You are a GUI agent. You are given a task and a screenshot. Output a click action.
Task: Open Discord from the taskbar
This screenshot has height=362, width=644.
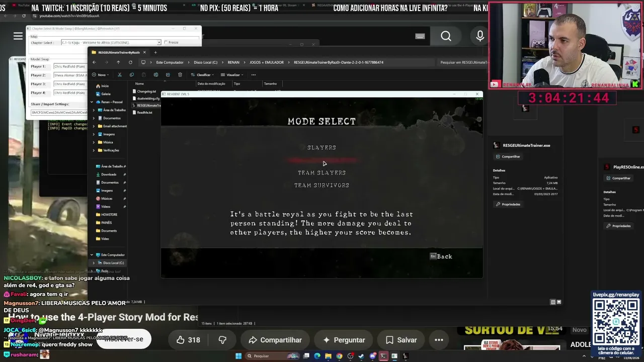pos(372,356)
